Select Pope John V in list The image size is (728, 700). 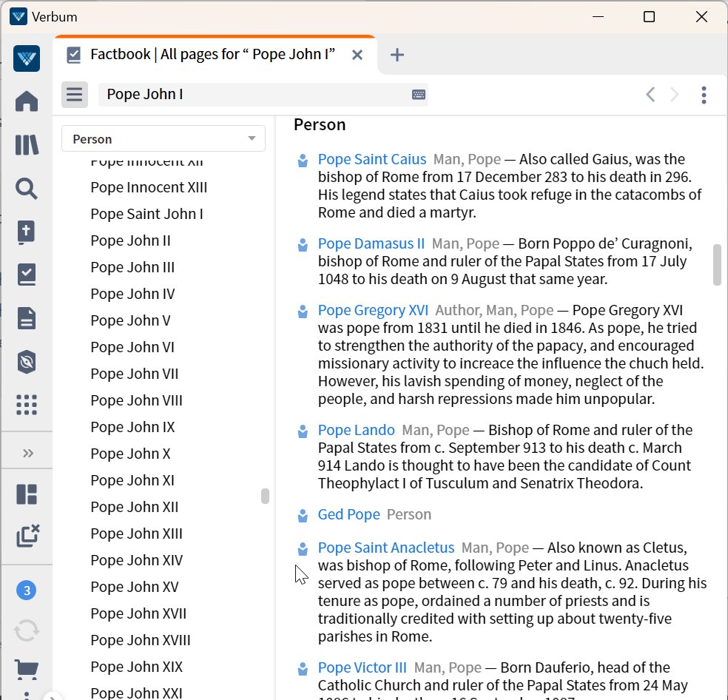point(130,320)
